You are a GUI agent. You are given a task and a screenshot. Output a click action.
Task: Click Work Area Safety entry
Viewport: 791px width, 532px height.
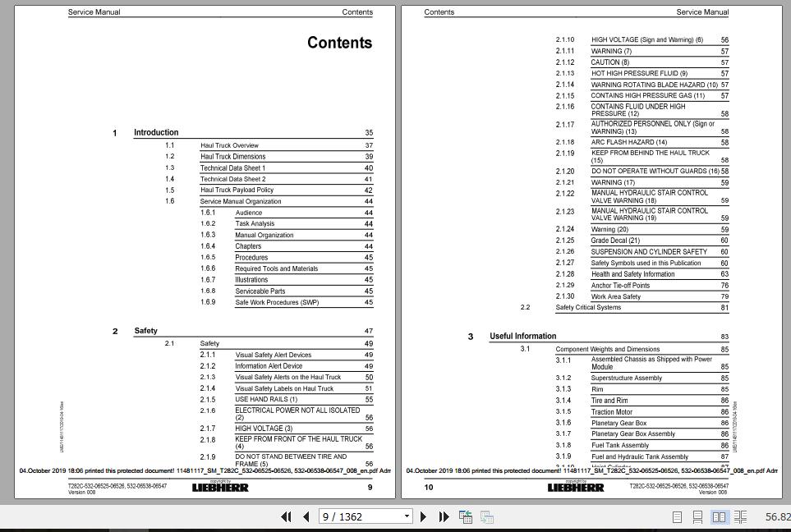616,296
